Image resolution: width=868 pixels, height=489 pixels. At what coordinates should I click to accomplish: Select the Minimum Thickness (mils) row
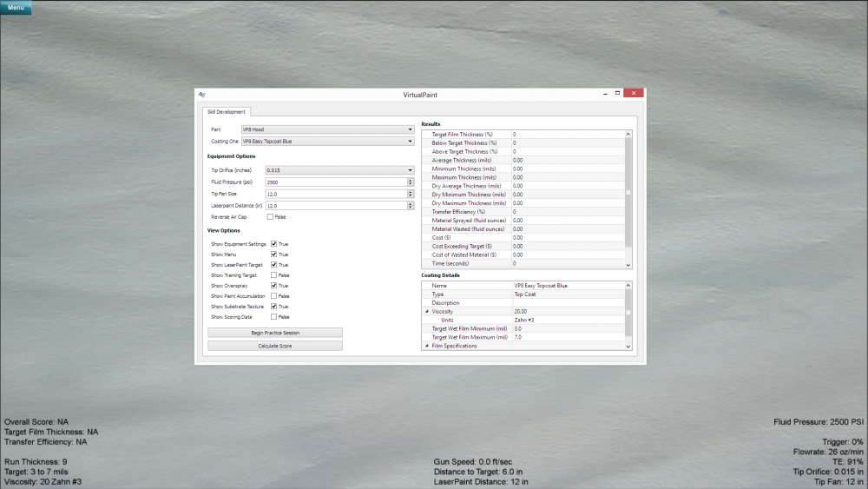tap(523, 169)
